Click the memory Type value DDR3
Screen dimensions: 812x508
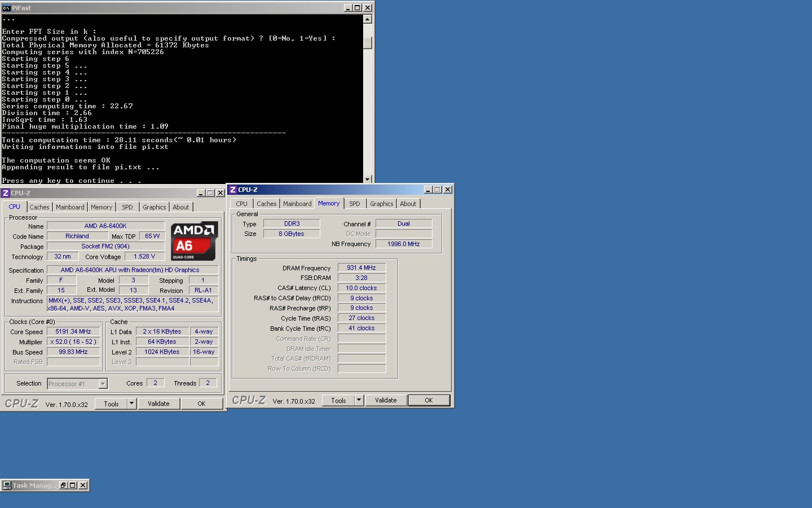click(x=292, y=224)
